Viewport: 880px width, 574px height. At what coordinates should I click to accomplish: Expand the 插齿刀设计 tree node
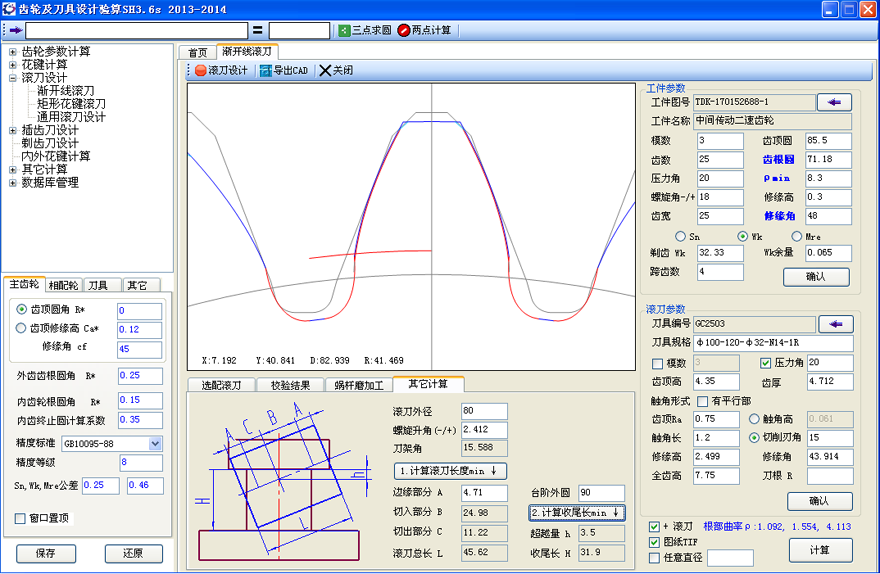point(12,130)
